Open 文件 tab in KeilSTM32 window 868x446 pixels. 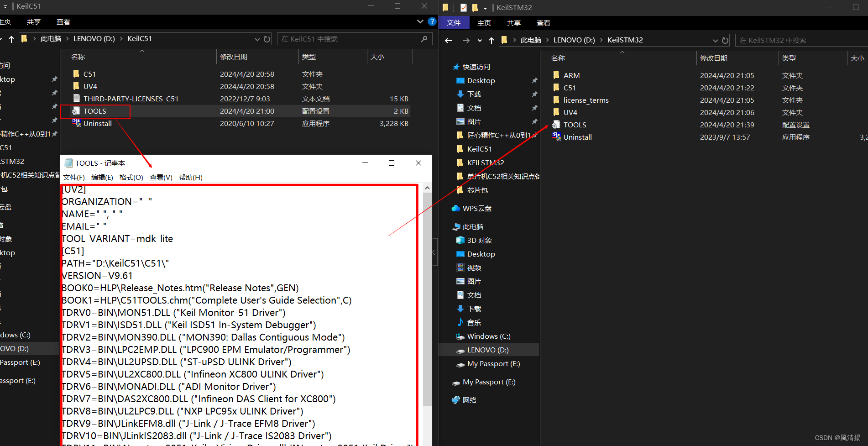(x=454, y=23)
